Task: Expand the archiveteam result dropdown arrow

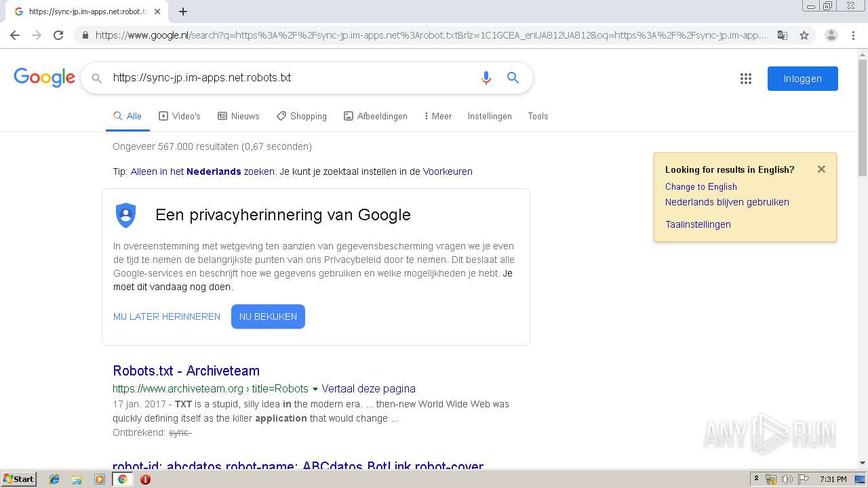Action: [315, 389]
